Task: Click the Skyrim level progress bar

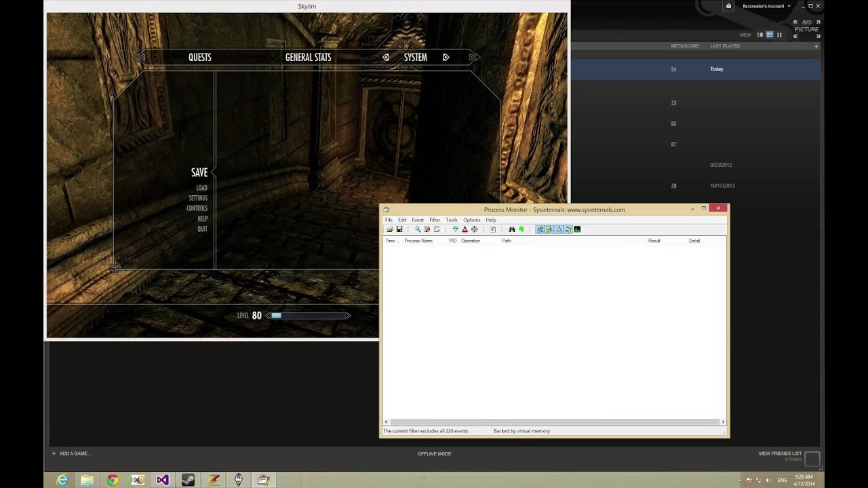Action: [x=309, y=315]
